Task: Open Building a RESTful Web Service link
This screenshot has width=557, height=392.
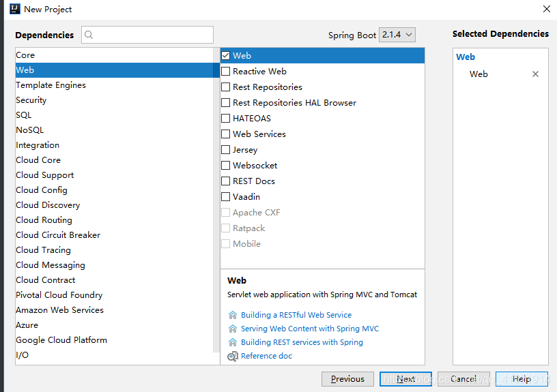Action: [x=296, y=315]
